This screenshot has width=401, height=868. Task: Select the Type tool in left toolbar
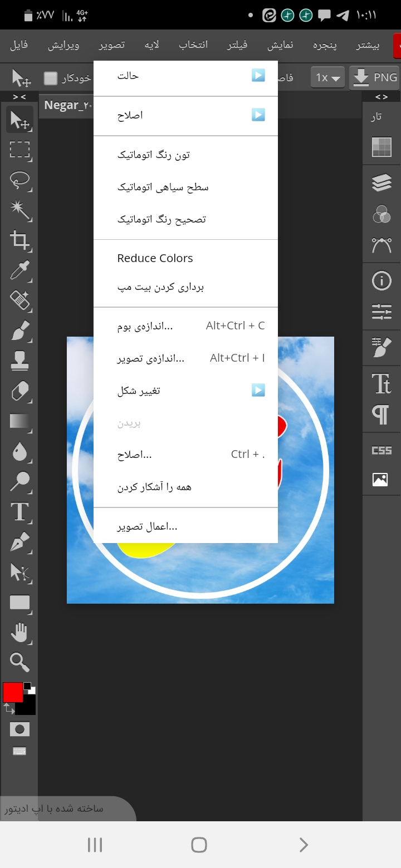click(20, 512)
